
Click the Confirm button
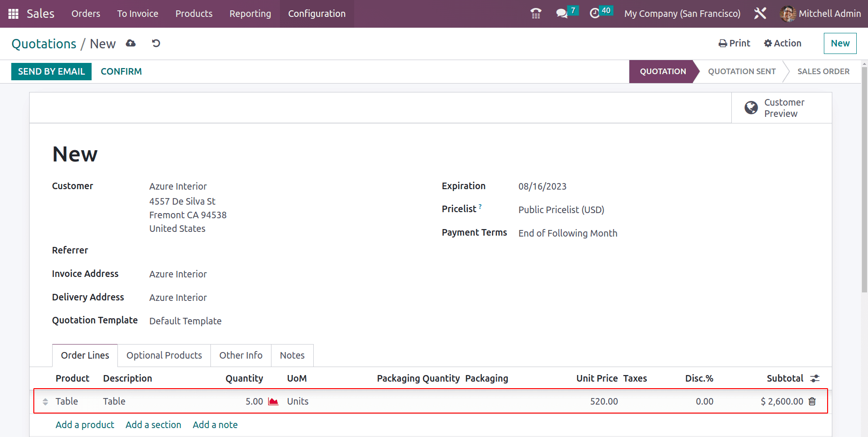pos(121,71)
